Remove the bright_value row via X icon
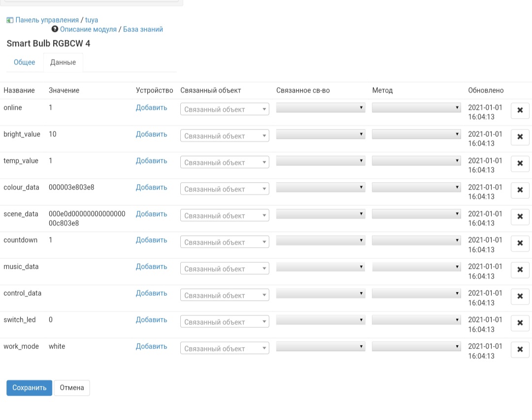The image size is (532, 420). click(520, 137)
